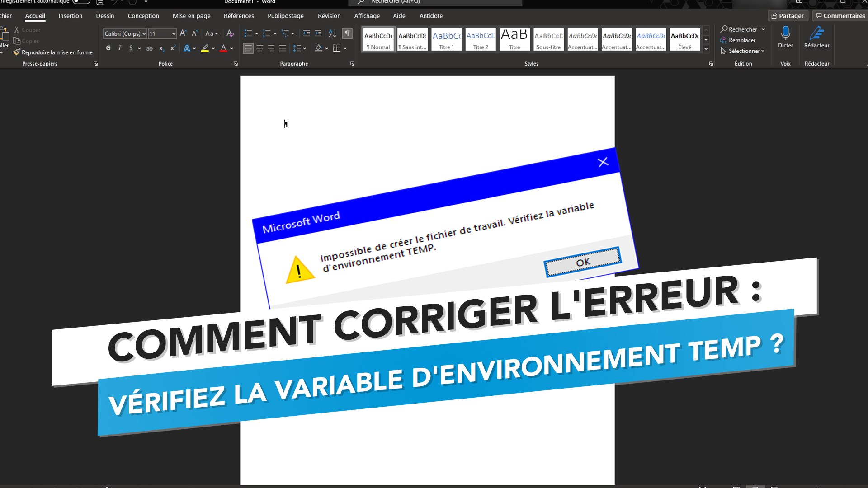The image size is (868, 488).
Task: Click Reproduire la mise en forme
Action: coord(53,52)
